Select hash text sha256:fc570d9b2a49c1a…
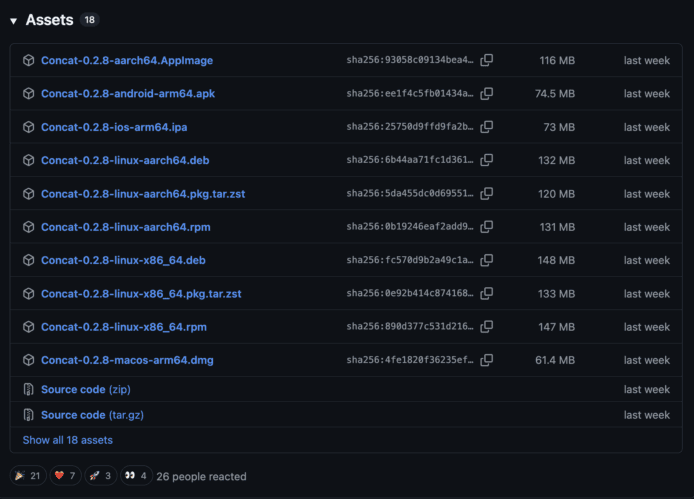The image size is (694, 499). click(x=410, y=260)
